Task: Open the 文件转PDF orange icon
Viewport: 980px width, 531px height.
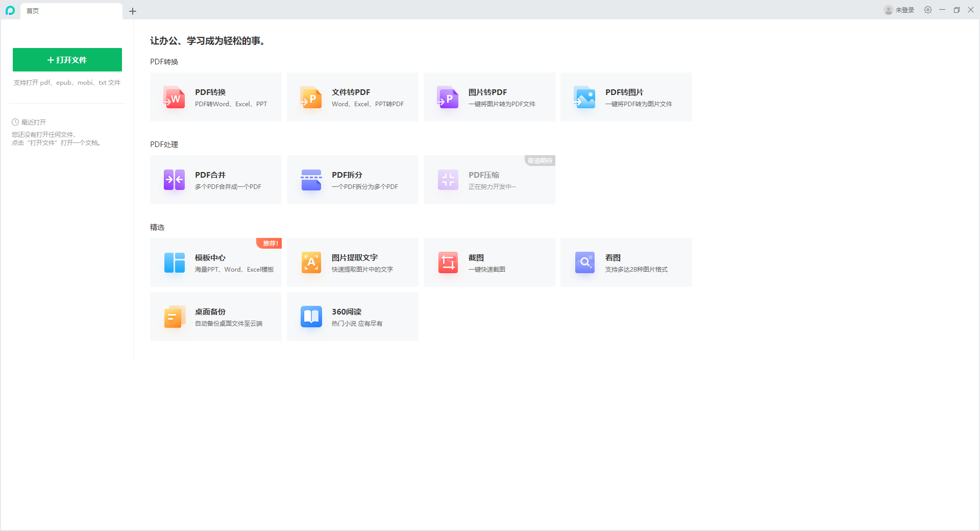Action: coord(311,97)
